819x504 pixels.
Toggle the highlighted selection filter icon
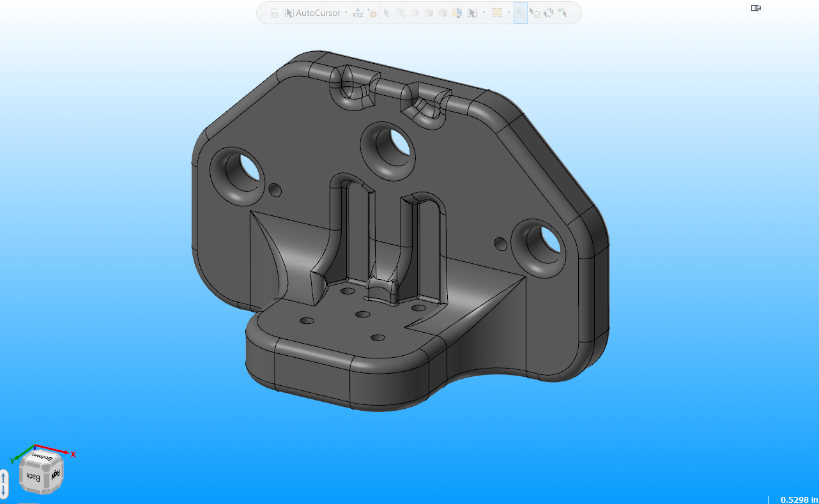[521, 13]
